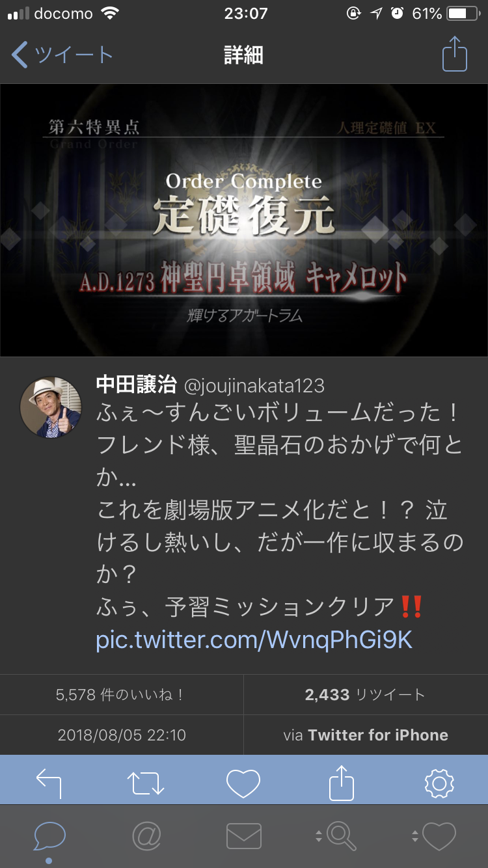Switch to the mentions @ tab

(146, 836)
